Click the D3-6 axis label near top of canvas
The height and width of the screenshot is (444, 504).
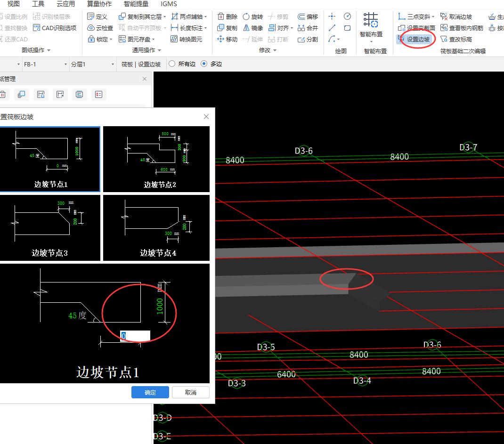(304, 151)
